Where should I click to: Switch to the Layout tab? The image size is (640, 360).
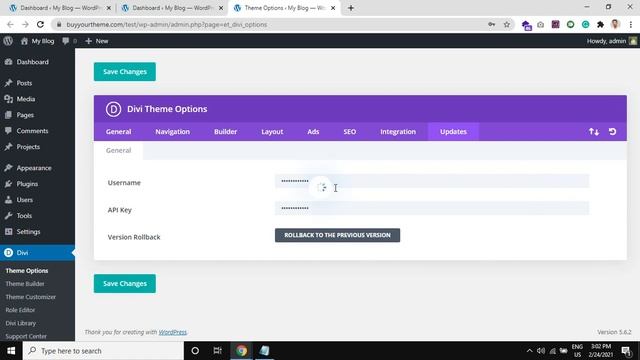(x=272, y=131)
